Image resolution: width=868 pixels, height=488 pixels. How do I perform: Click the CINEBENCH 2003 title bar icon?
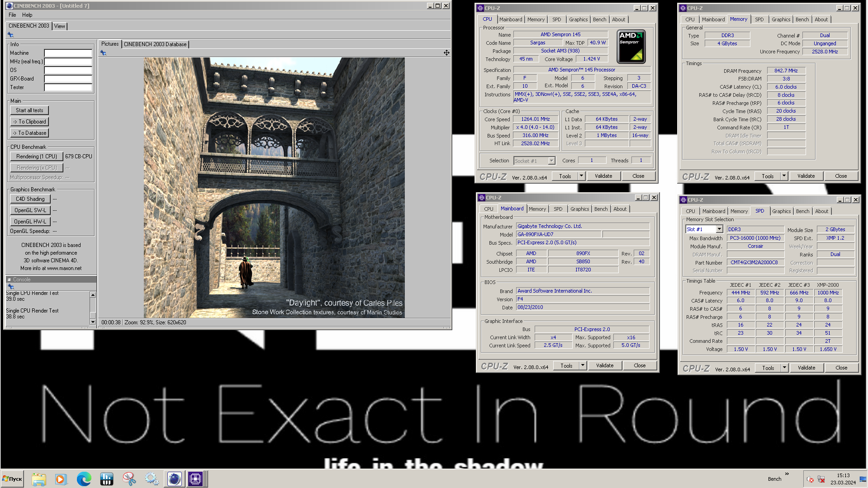point(9,6)
